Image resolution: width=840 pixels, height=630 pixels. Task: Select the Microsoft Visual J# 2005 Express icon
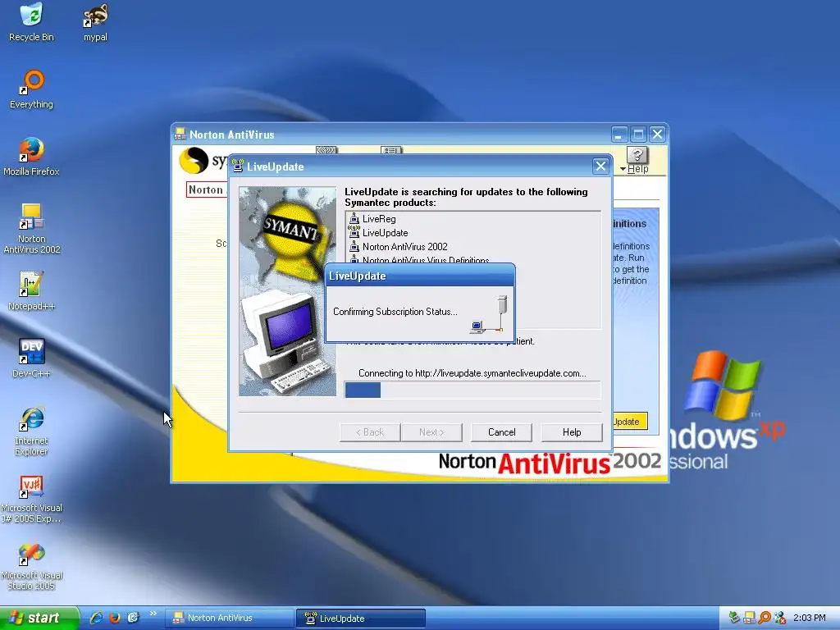click(x=31, y=499)
